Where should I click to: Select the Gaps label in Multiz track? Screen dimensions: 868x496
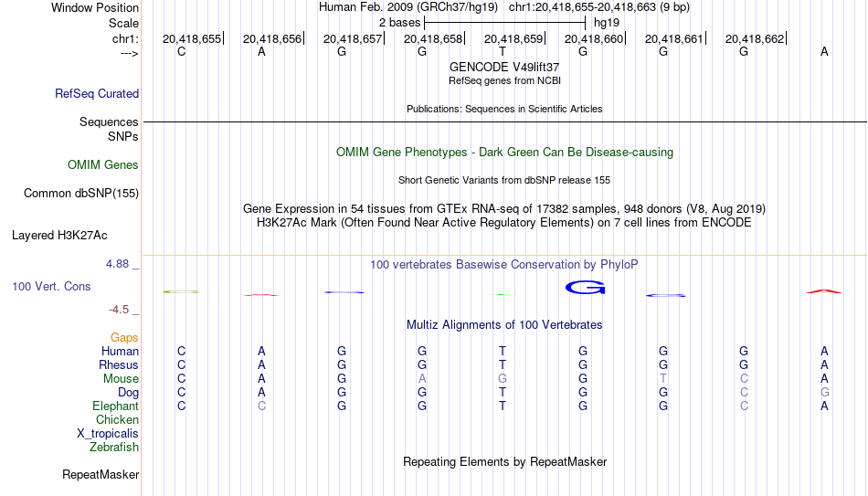tap(124, 338)
